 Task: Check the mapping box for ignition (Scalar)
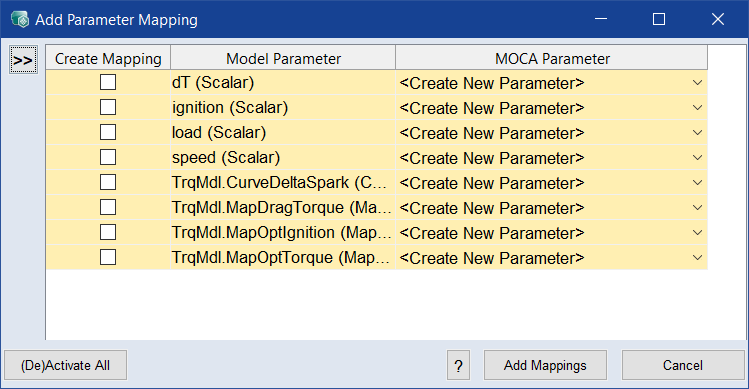(x=108, y=107)
